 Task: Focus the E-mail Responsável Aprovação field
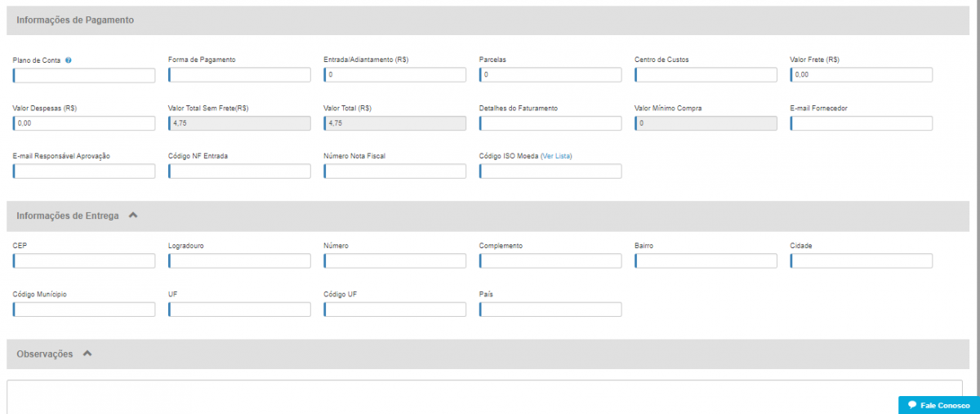[x=84, y=171]
